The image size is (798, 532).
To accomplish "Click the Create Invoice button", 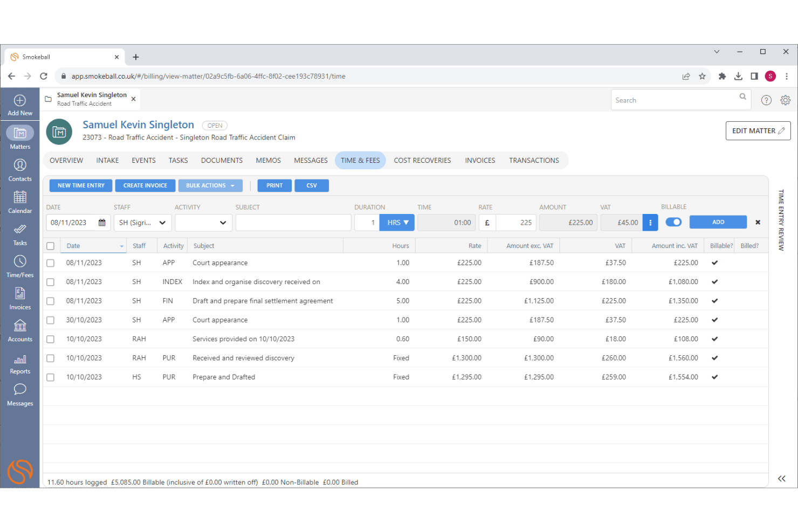I will click(x=145, y=185).
